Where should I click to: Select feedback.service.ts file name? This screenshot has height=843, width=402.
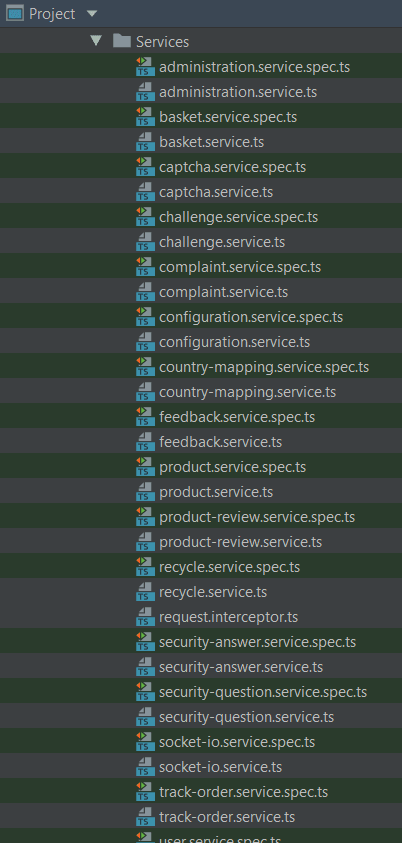point(220,442)
